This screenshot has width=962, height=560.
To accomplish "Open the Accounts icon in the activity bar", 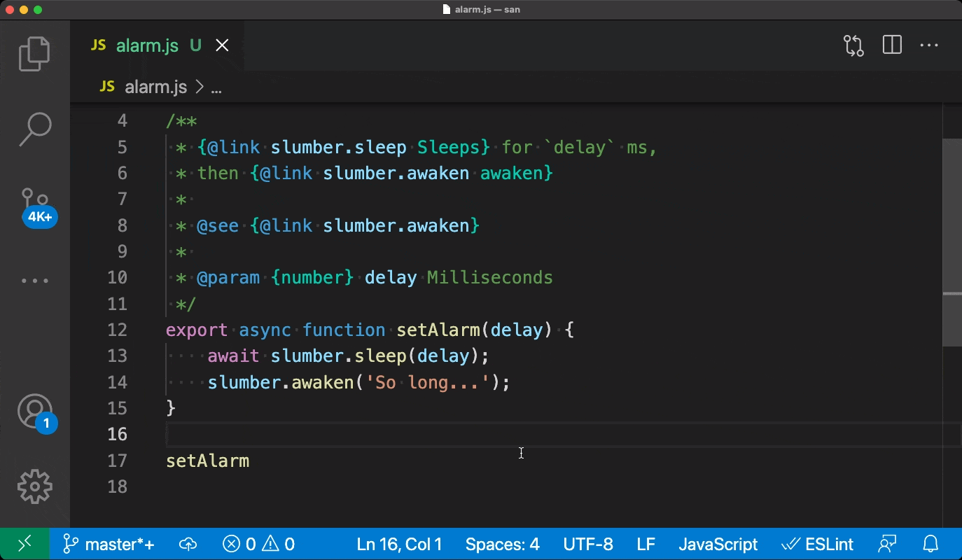I will (x=34, y=409).
